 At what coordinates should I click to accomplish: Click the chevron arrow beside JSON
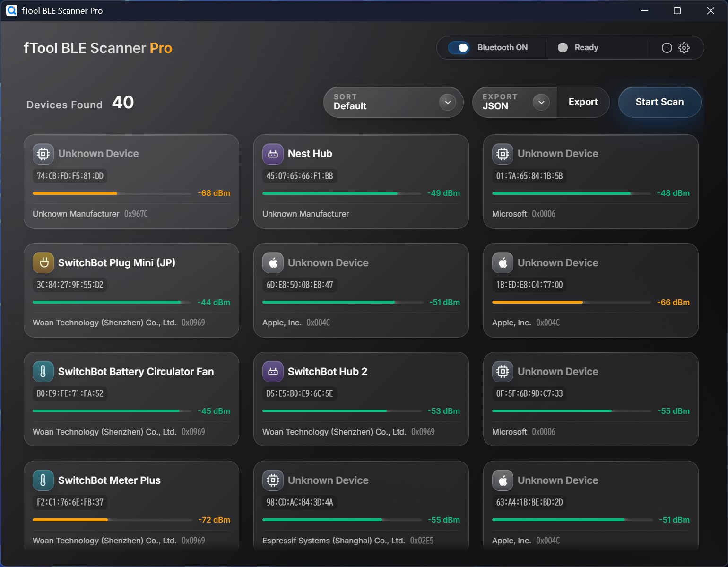[x=541, y=102]
